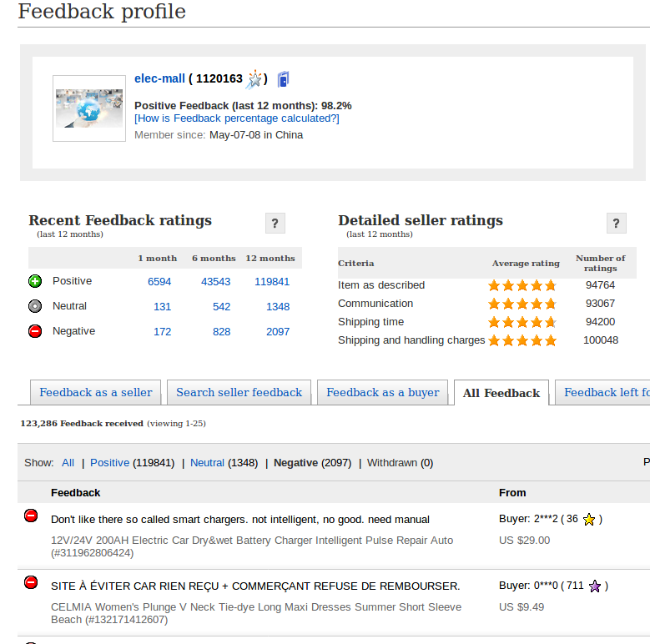Click the yellow star beside buyer 2***2
Viewport: 650px width, 644px height.
[589, 520]
